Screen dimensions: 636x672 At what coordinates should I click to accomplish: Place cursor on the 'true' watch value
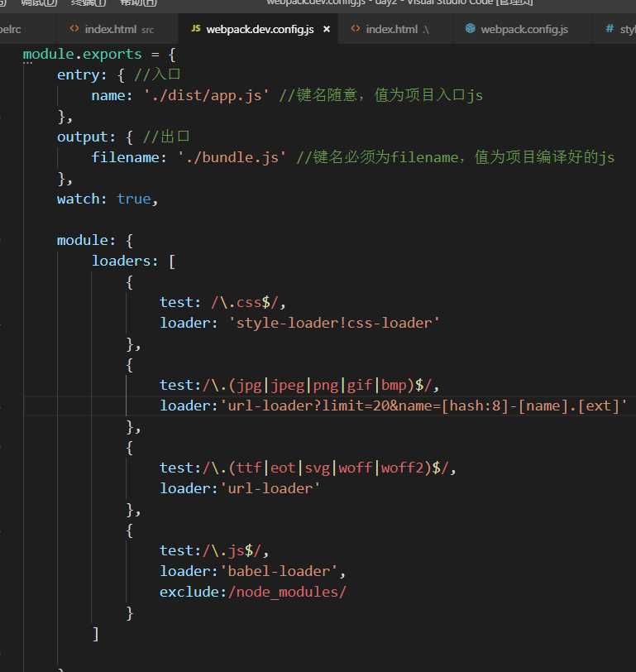[133, 199]
